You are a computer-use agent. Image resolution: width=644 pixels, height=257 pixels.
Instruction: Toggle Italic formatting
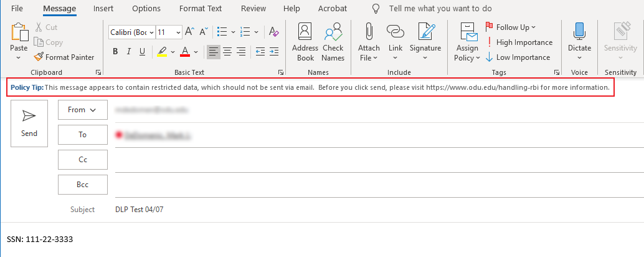coord(129,51)
